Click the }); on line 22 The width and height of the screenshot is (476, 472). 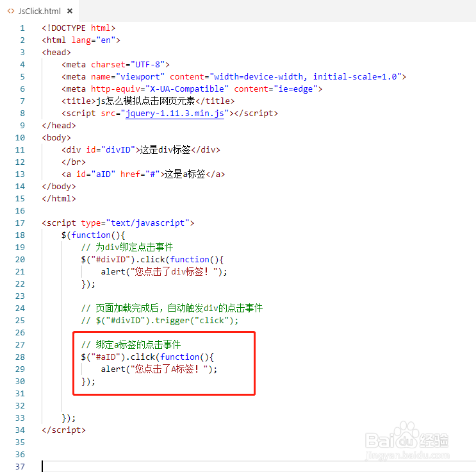[x=88, y=284]
